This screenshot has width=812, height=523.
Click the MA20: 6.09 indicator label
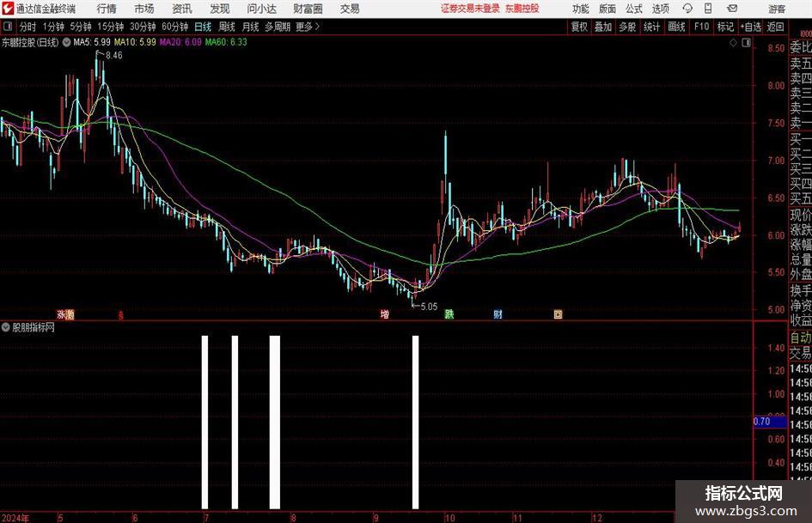(180, 42)
